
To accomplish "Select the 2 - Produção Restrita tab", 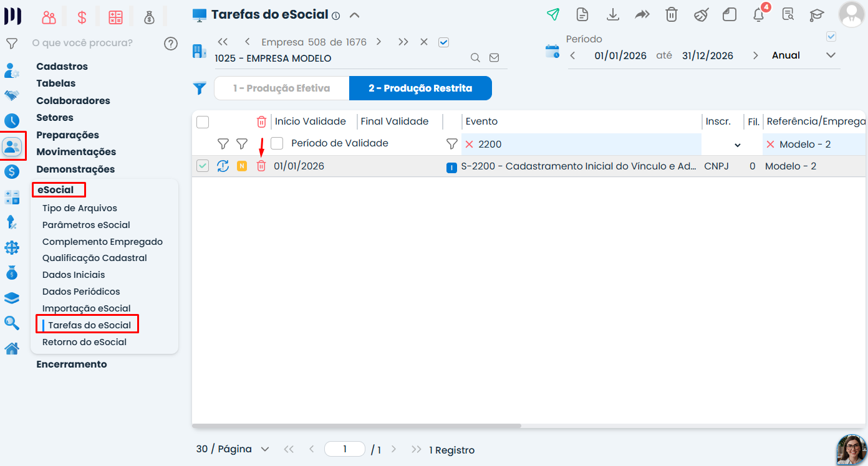I will [x=420, y=88].
